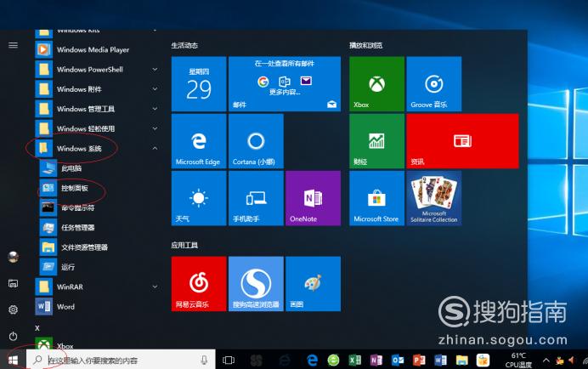This screenshot has height=369, width=588.
Task: Show hidden system tray icons
Action: pos(546,360)
